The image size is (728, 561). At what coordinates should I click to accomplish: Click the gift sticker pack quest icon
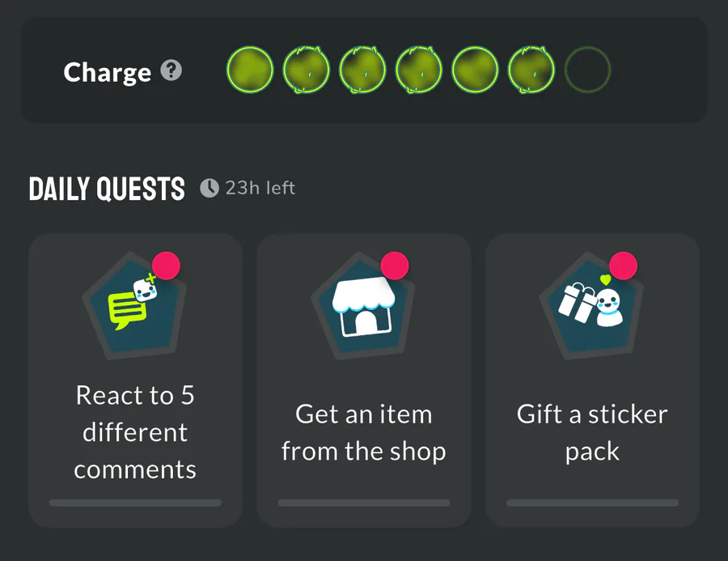(592, 305)
